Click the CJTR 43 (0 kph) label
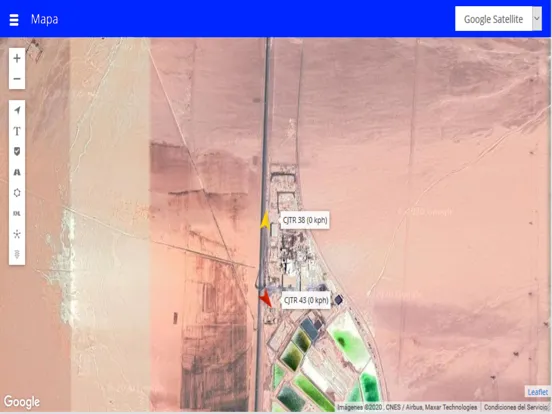Image resolution: width=552 pixels, height=414 pixels. [x=306, y=300]
